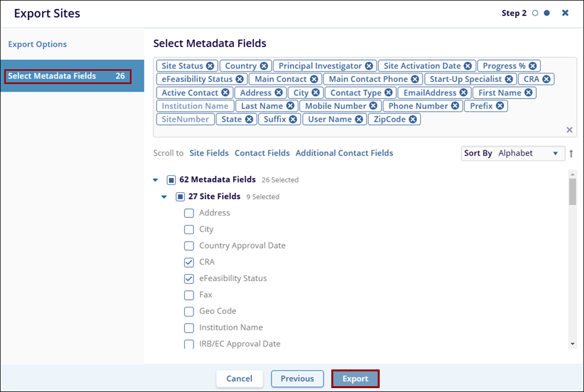The width and height of the screenshot is (584, 392).
Task: Open Export Options in sidebar
Action: pyautogui.click(x=37, y=44)
